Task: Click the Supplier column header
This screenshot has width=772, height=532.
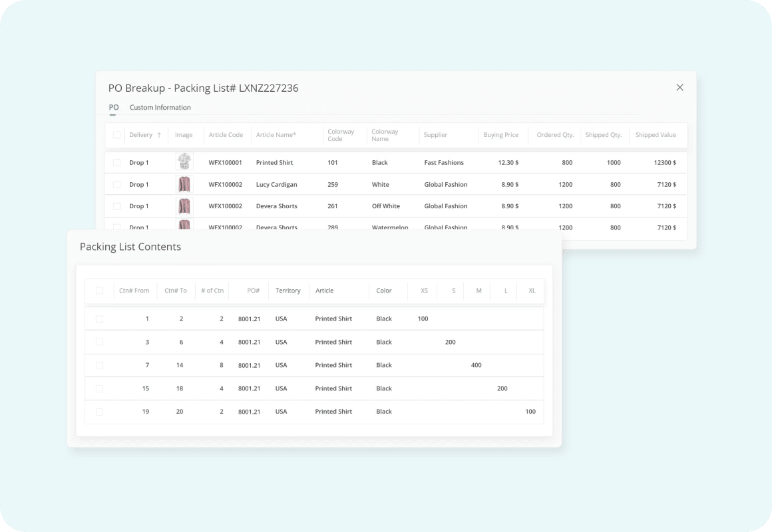Action: 435,135
